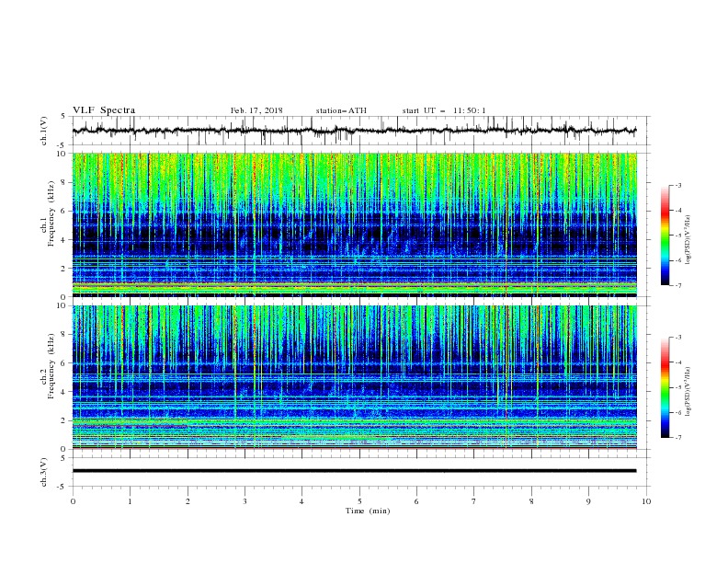Click the "-5" lower tick of ch.3(V) axis
This screenshot has width=728, height=563.
(x=62, y=487)
